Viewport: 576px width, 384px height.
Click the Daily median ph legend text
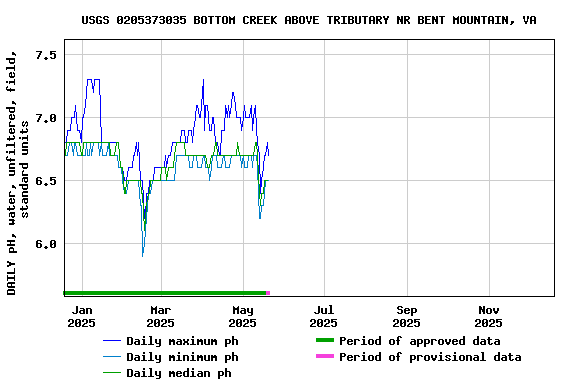point(179,373)
